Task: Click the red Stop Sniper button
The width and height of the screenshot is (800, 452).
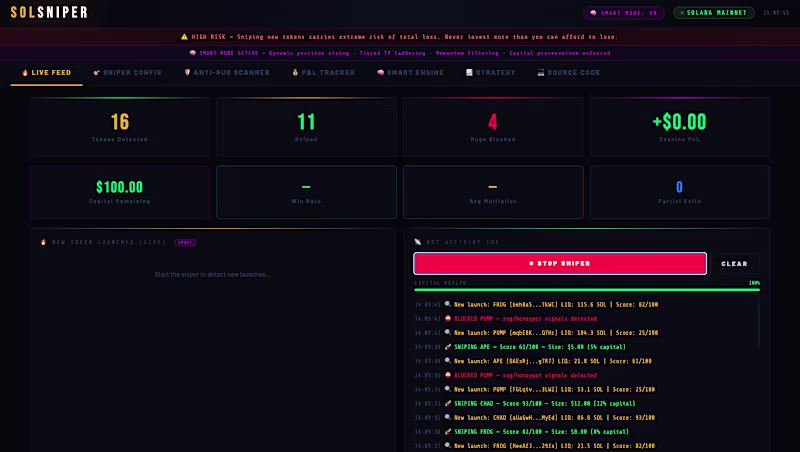Action: [560, 263]
